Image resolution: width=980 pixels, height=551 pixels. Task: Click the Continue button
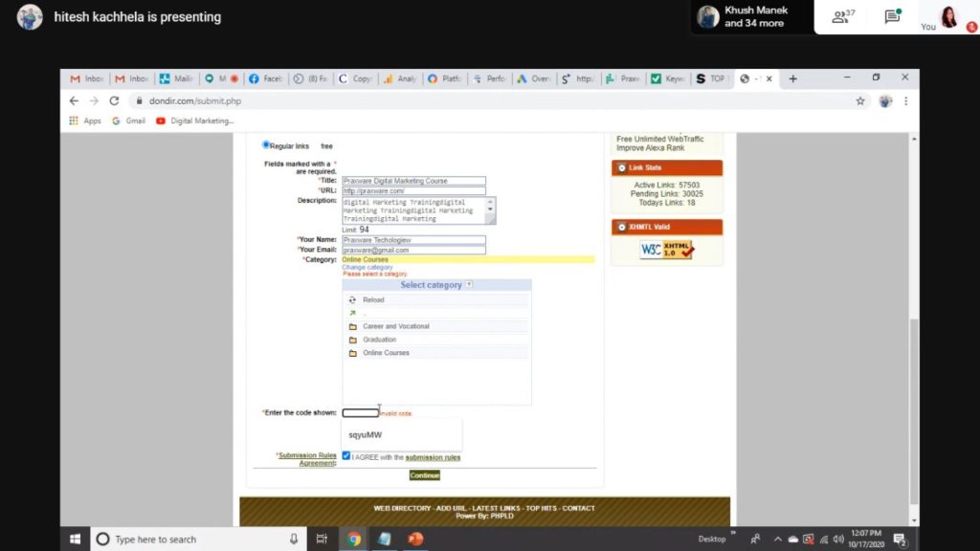tap(424, 475)
